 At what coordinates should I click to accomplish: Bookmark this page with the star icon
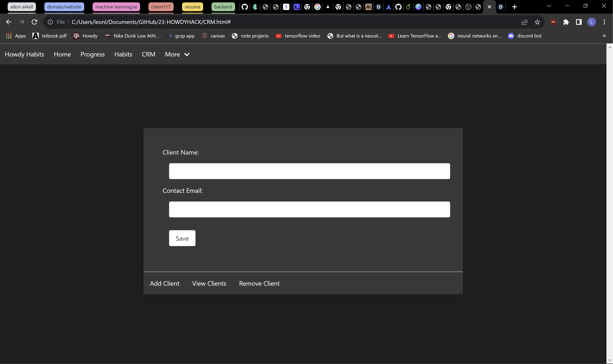[x=537, y=22]
